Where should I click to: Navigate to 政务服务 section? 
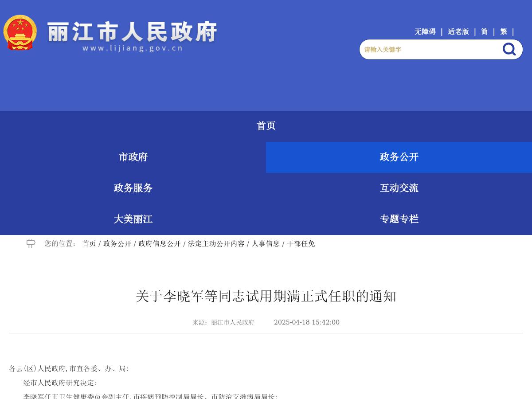coord(133,188)
